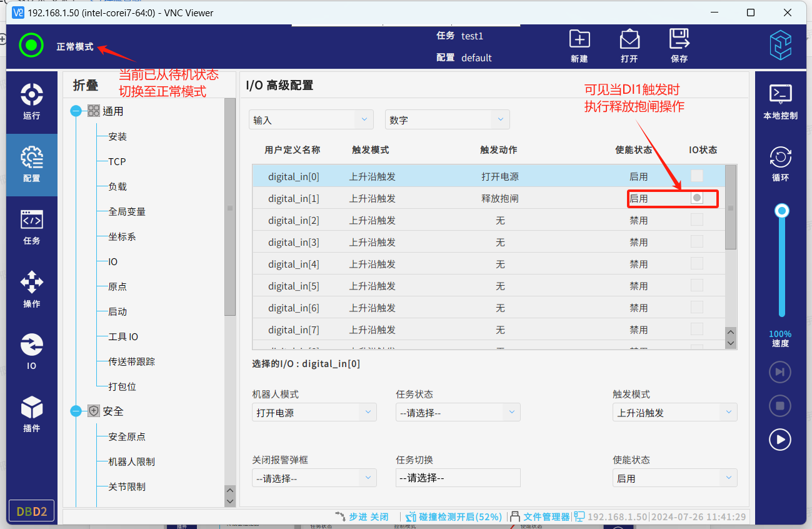The width and height of the screenshot is (812, 529).
Task: Select 全局变量 in the config tree
Action: click(x=127, y=212)
